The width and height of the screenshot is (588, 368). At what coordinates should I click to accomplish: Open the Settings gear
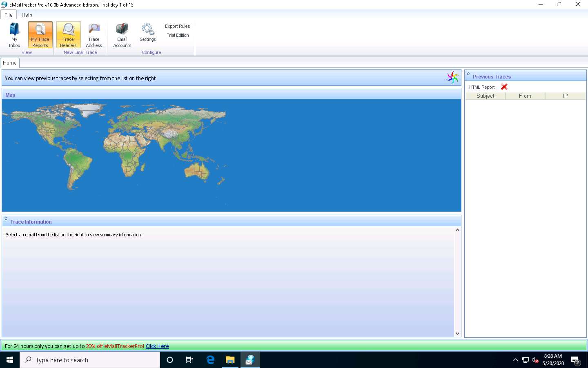[x=147, y=33]
